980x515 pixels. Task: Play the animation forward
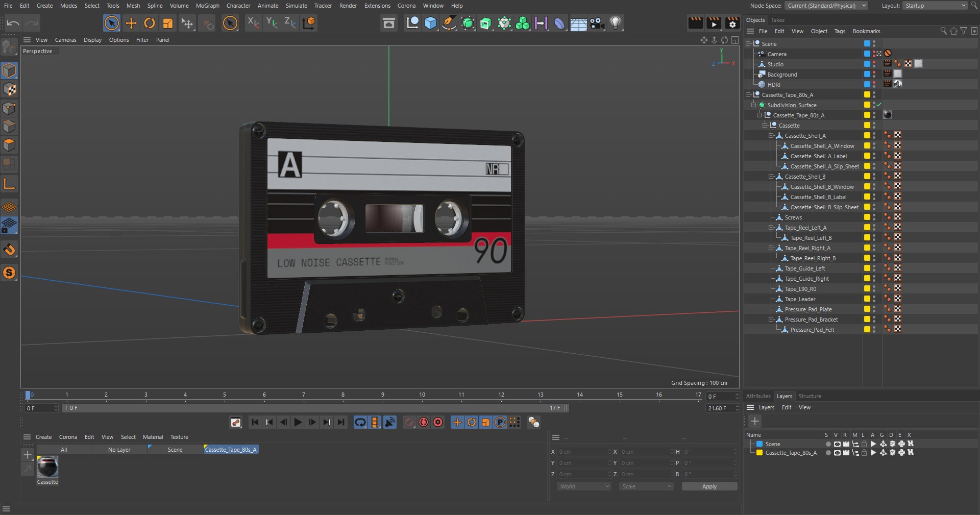(298, 422)
